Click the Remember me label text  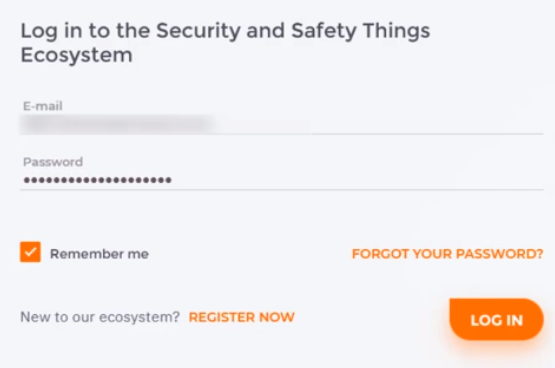point(99,254)
